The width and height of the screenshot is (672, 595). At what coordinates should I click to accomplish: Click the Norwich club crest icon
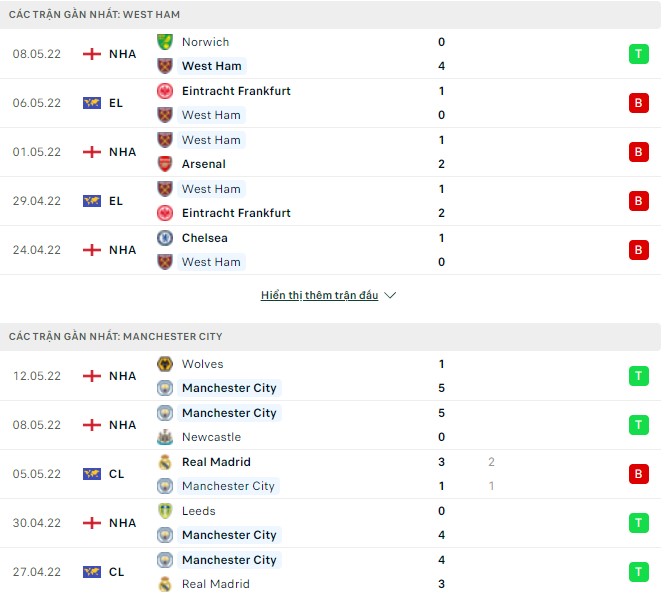(165, 42)
